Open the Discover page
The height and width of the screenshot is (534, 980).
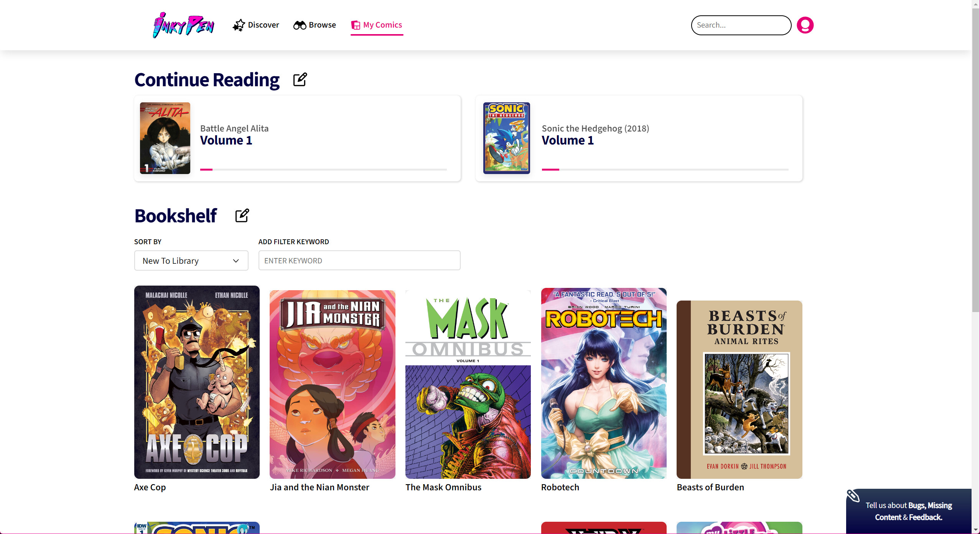point(256,25)
